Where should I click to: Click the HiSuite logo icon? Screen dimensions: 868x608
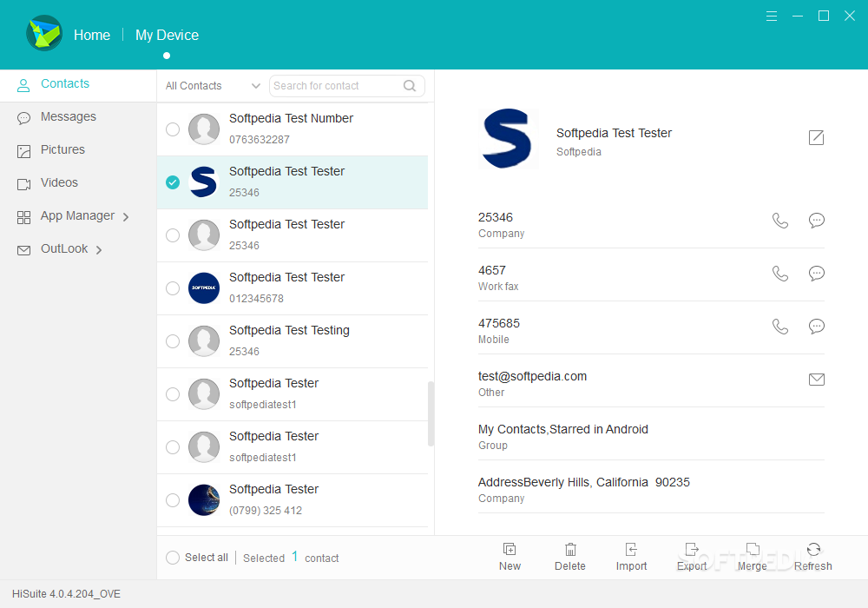(44, 33)
